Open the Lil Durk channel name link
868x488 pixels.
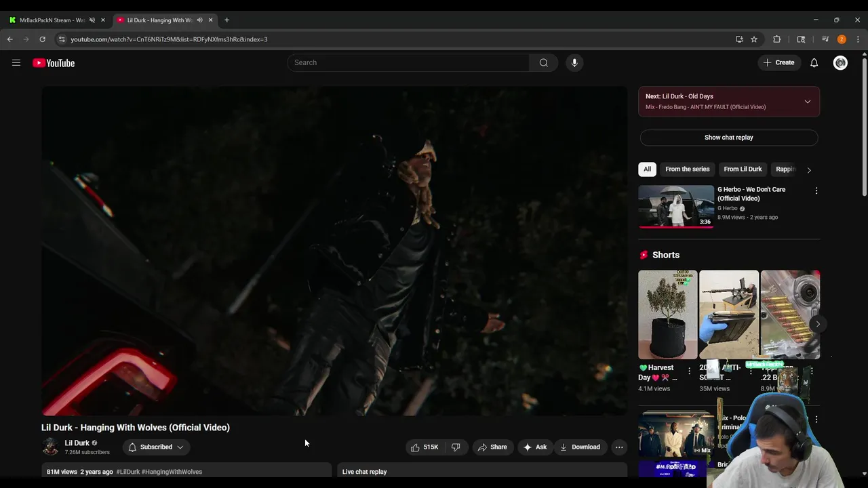click(77, 443)
